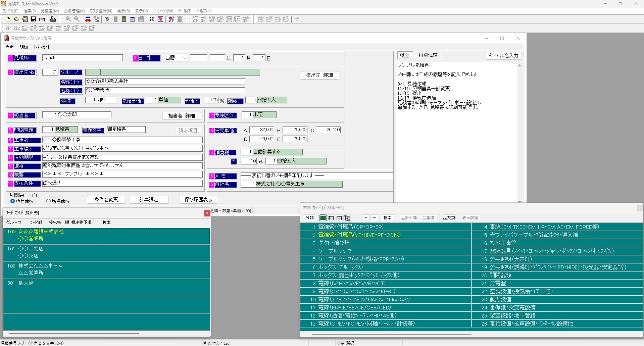The height and width of the screenshot is (346, 644).
Task: Click the 担当者 詳細 button
Action: (x=182, y=116)
